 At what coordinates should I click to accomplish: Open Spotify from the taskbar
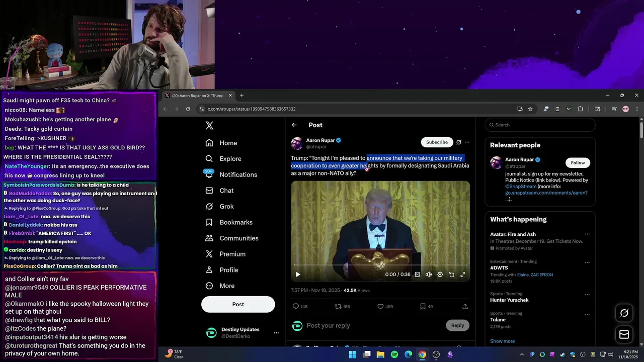pyautogui.click(x=394, y=354)
